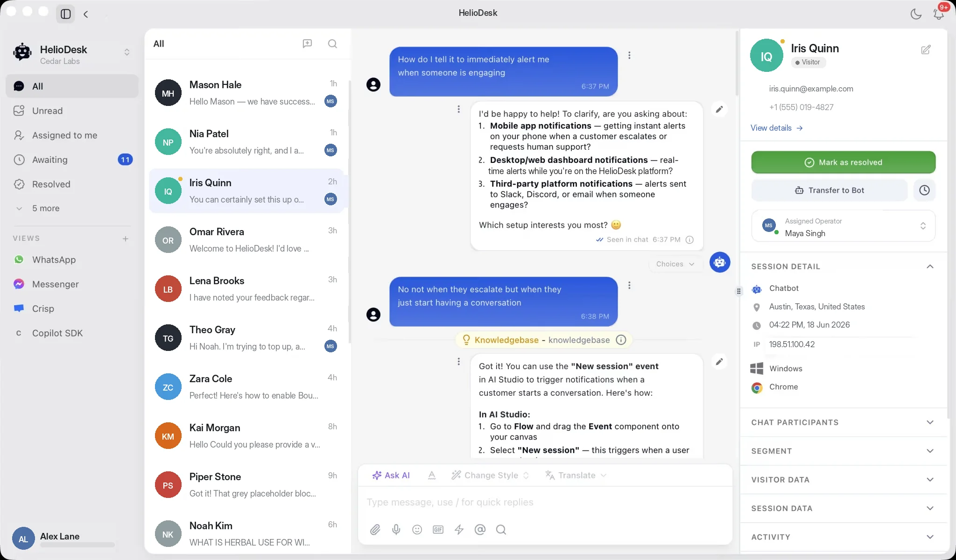Image resolution: width=956 pixels, height=560 pixels.
Task: Open Lena Brooks conversation
Action: (246, 289)
